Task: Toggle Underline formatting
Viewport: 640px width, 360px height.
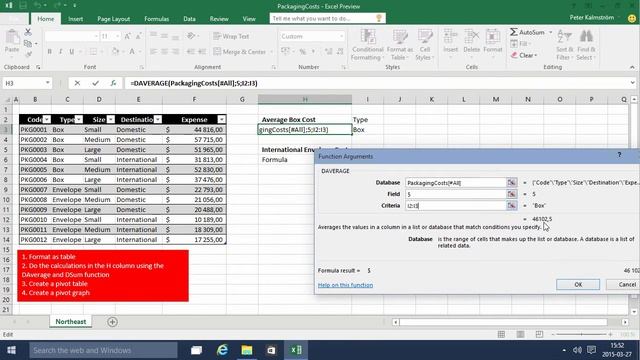Action: coord(71,52)
